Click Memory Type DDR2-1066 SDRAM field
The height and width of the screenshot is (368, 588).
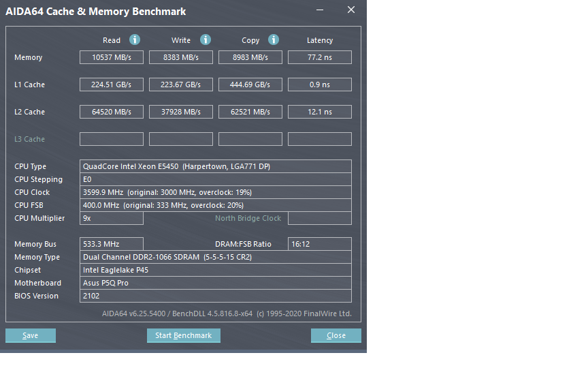coord(216,257)
